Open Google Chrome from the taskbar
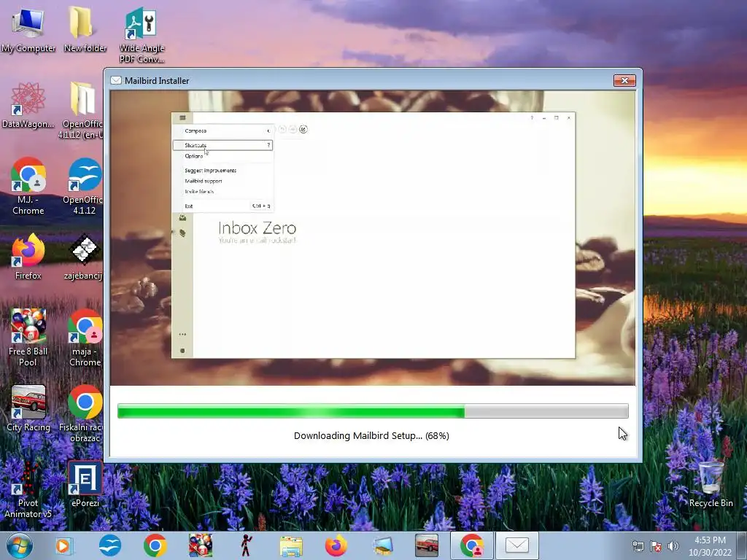 (155, 545)
